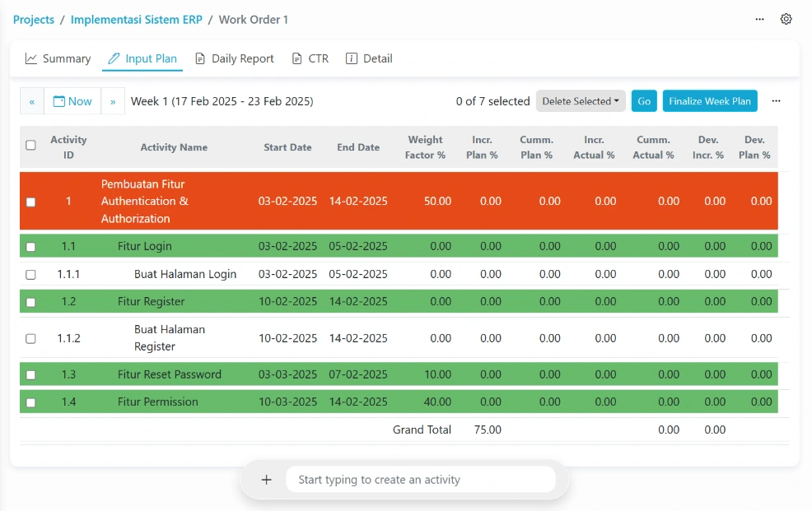Open the settings gear icon
The image size is (812, 511).
pyautogui.click(x=786, y=19)
